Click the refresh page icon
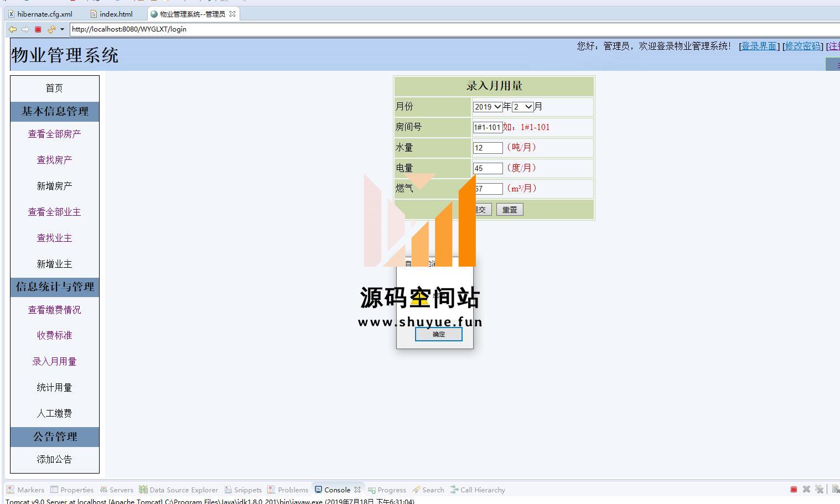This screenshot has width=840, height=504. (51, 29)
